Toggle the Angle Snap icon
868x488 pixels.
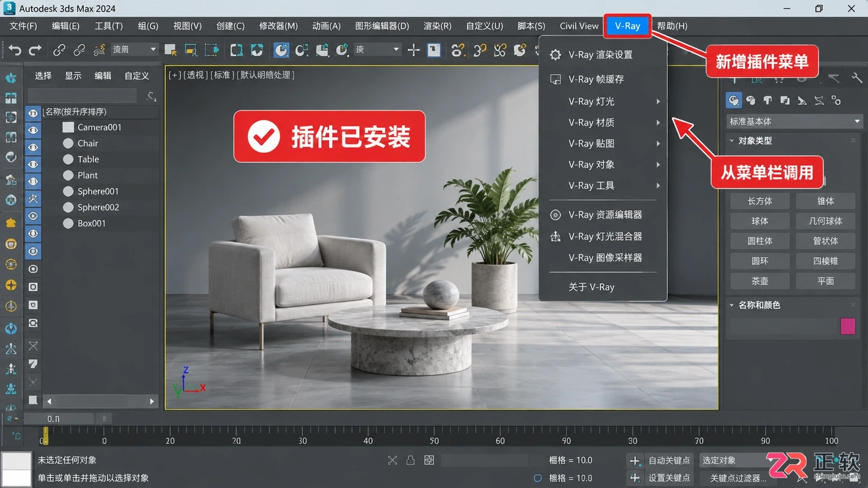tap(480, 50)
